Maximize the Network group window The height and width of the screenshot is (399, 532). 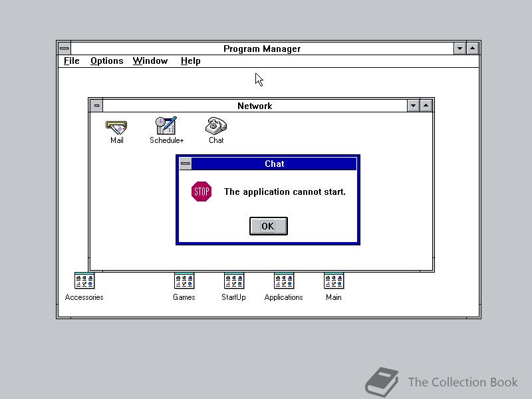(x=426, y=106)
